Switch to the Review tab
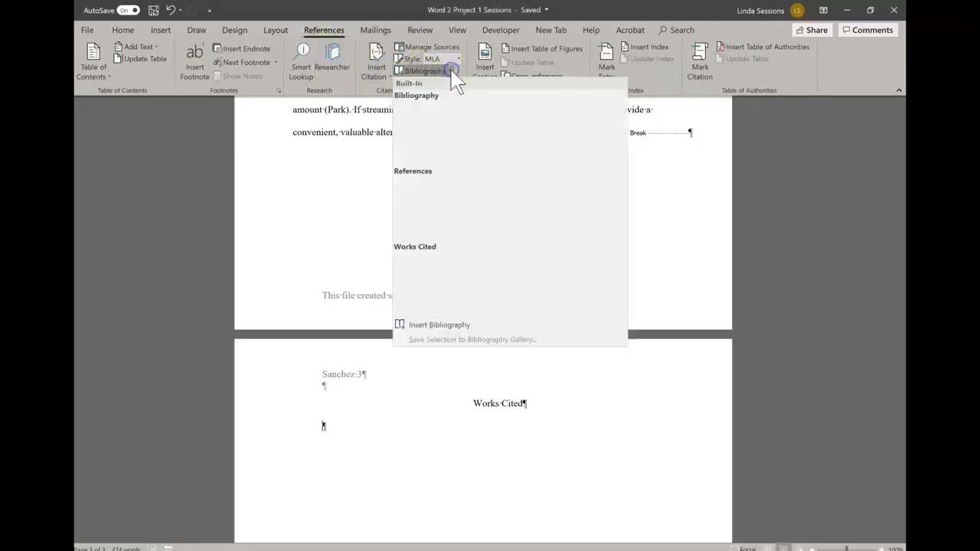 point(420,30)
